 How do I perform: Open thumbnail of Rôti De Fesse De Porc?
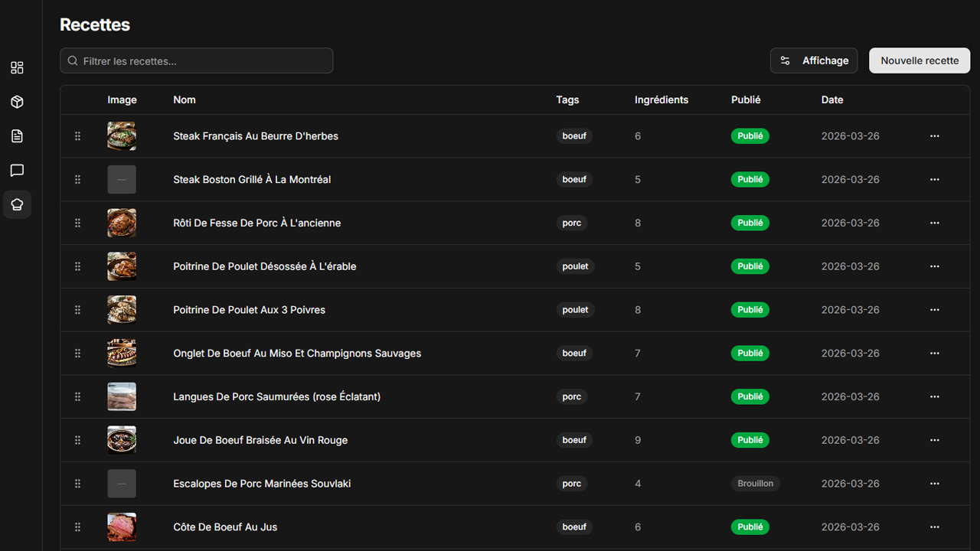pos(122,223)
